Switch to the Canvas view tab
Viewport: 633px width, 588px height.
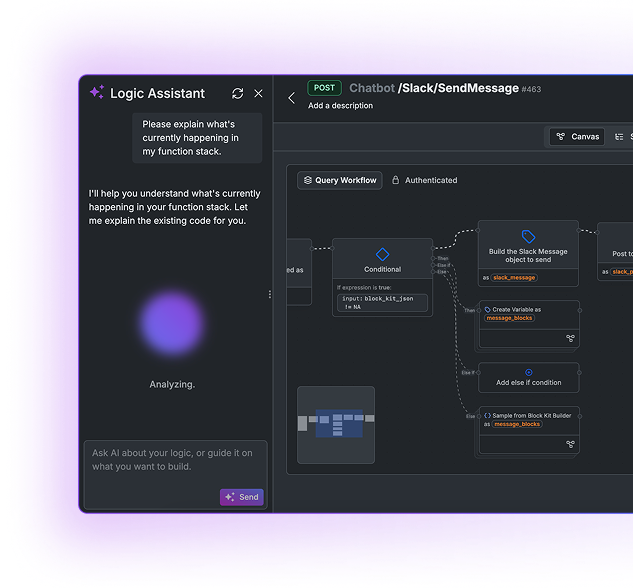[577, 136]
